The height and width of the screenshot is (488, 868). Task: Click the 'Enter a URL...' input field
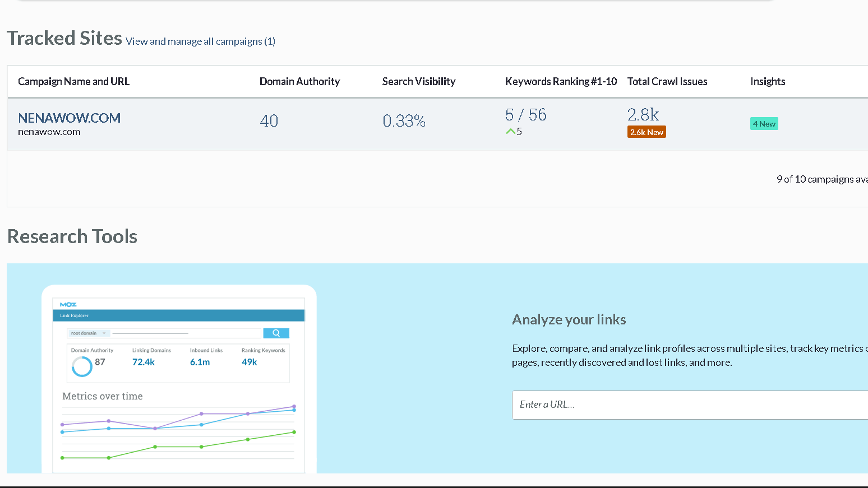click(690, 405)
